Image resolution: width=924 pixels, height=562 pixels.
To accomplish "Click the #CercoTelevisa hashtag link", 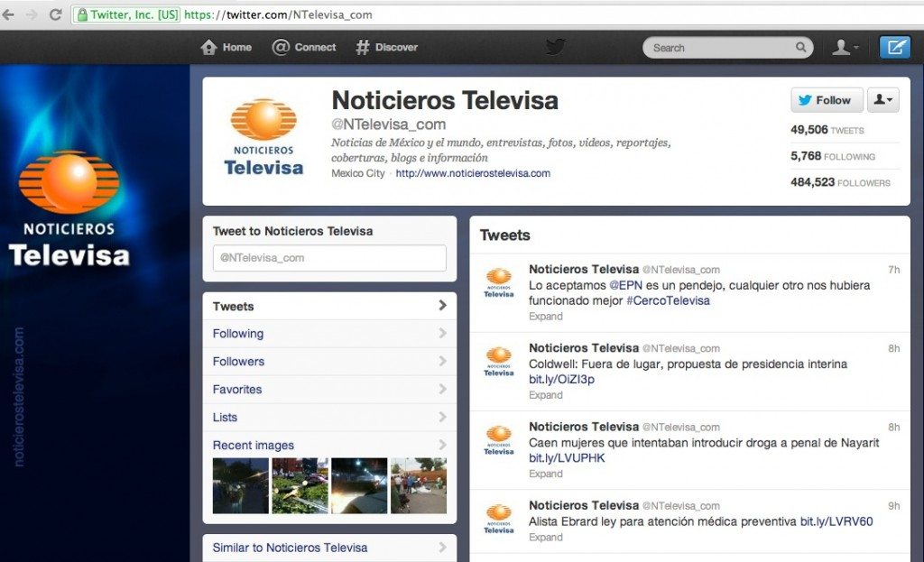I will tap(668, 300).
